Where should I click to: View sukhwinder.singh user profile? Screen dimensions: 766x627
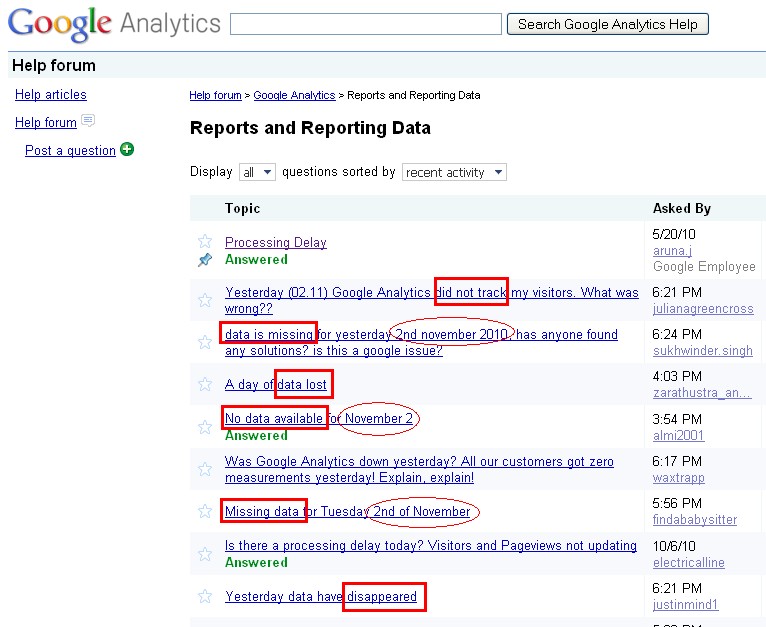[702, 351]
